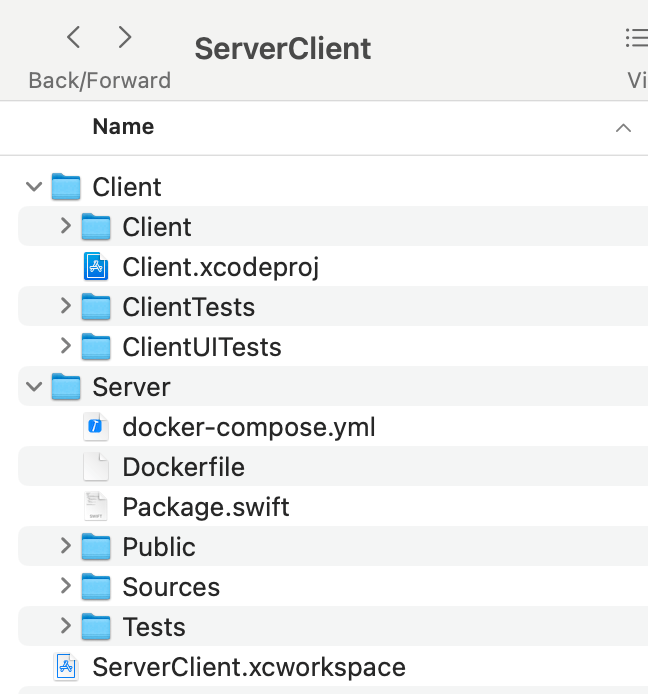Viewport: 648px width, 694px height.
Task: Collapse the Server folder disclosure arrow
Action: click(35, 387)
